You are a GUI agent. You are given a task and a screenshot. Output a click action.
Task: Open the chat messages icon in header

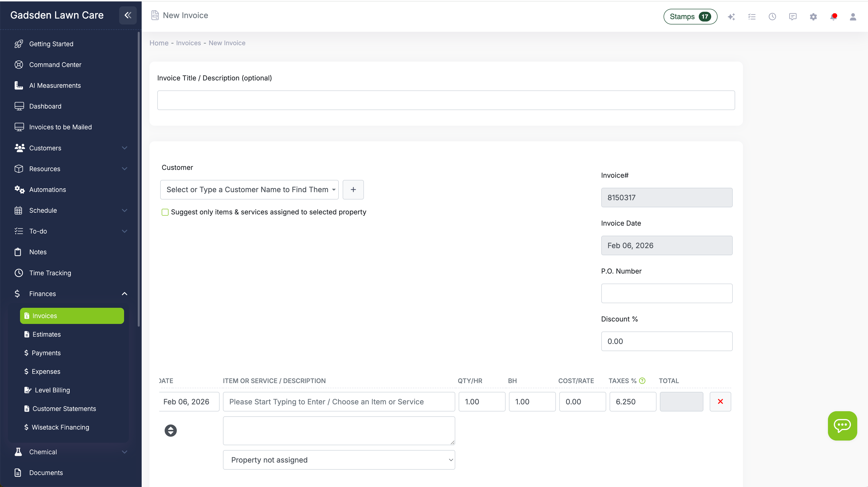point(793,16)
